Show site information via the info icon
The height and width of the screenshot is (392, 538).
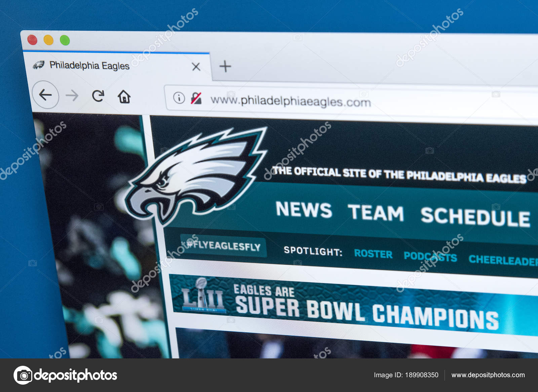click(179, 98)
